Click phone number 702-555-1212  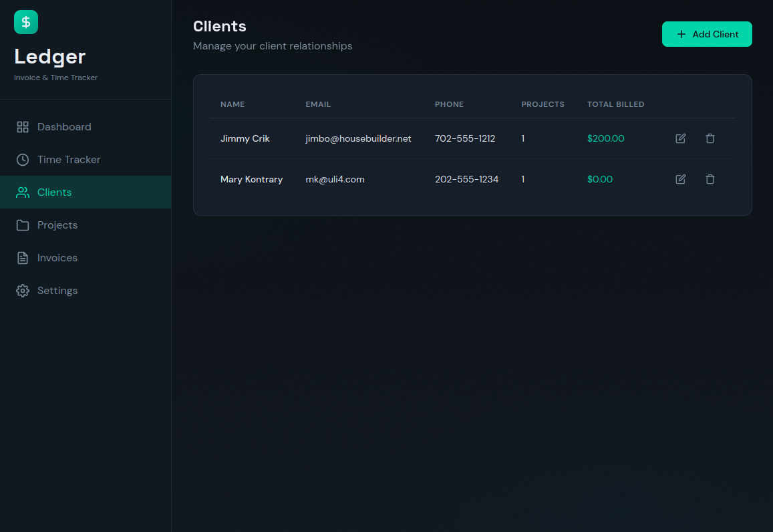point(465,138)
